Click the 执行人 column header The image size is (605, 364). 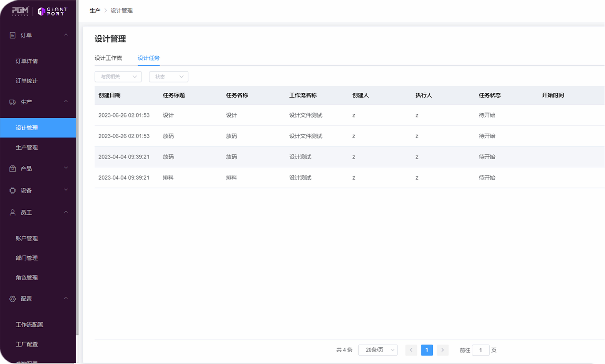click(424, 95)
